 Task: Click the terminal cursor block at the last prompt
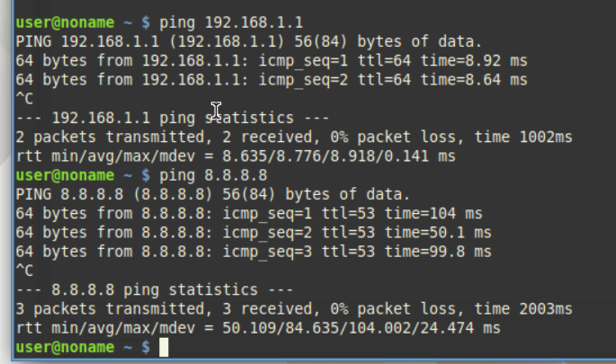pyautogui.click(x=164, y=347)
